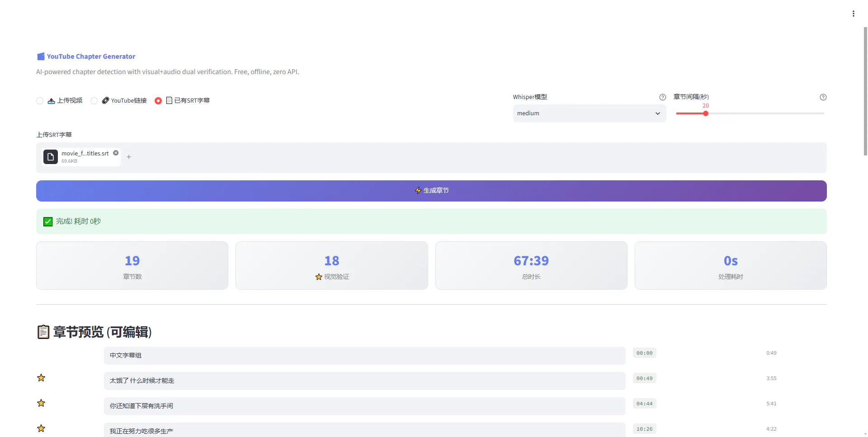Viewport: 868px width, 437px height.
Task: Edit the chapter title 你还知道下层有洗手间
Action: (x=364, y=406)
